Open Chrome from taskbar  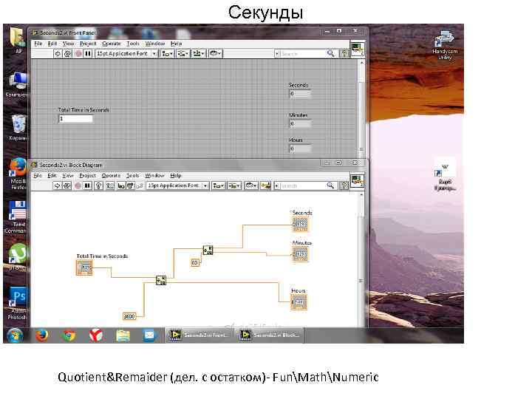[x=69, y=335]
